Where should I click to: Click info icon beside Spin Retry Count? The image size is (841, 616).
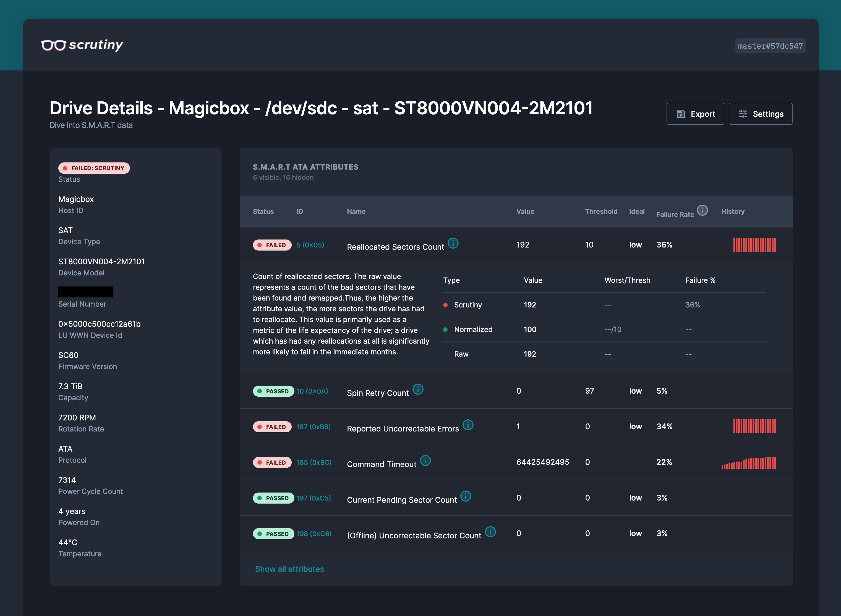pos(418,390)
